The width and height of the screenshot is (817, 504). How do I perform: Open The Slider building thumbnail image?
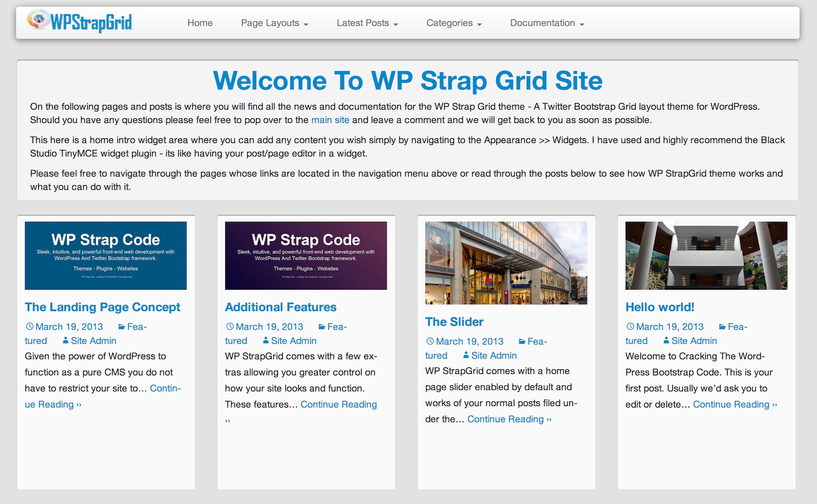[506, 263]
